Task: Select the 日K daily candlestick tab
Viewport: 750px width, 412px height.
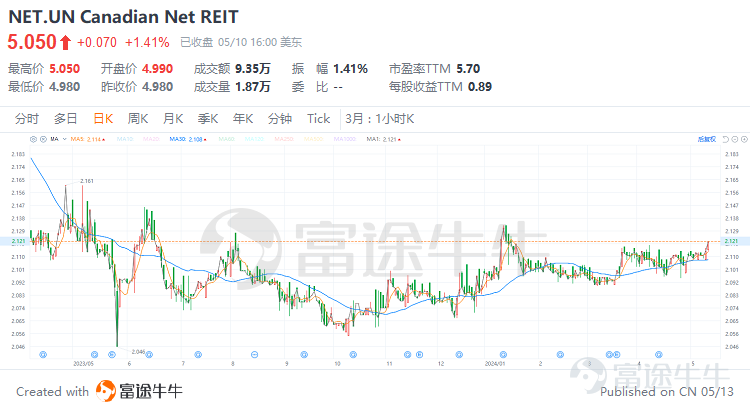Action: (x=103, y=119)
